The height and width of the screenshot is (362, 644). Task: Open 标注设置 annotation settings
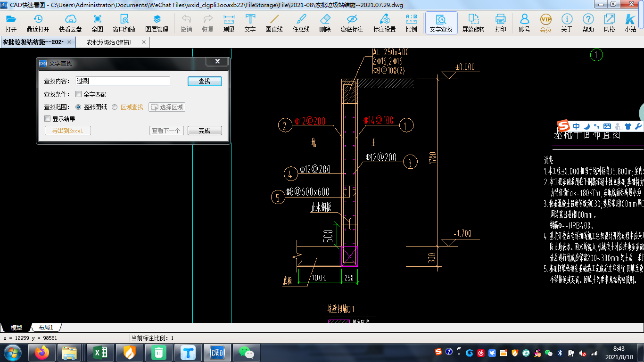point(384,23)
